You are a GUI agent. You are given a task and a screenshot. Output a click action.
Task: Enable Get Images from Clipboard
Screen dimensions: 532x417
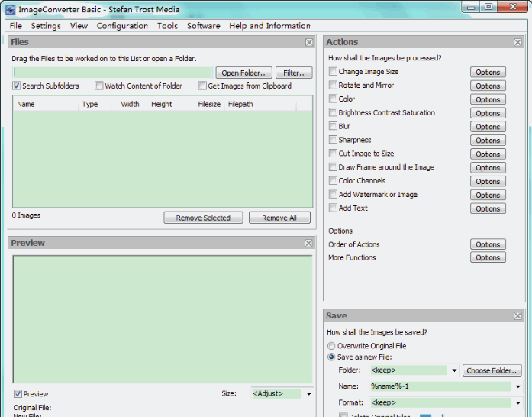point(202,86)
